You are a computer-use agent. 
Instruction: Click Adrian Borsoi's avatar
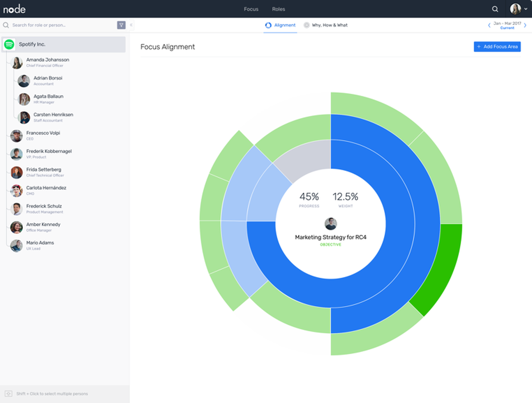24,81
